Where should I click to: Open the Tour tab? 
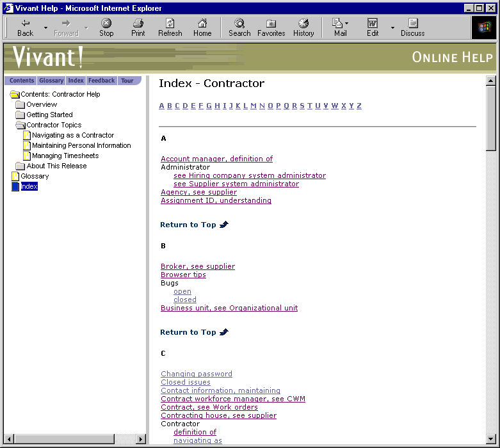[127, 81]
